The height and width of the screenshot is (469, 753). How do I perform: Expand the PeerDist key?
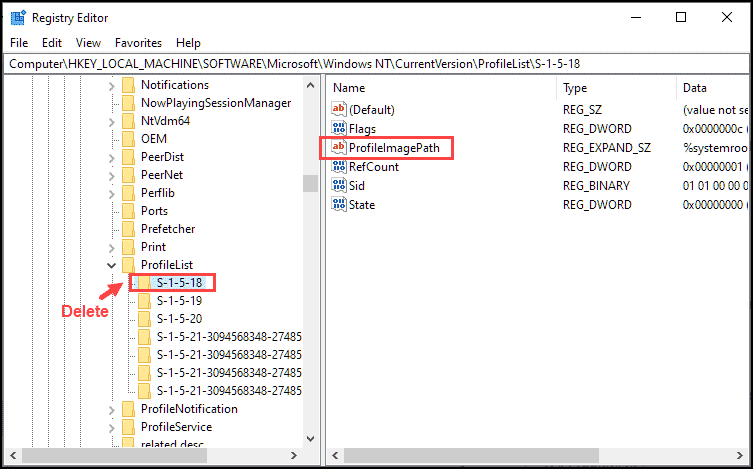[x=111, y=158]
